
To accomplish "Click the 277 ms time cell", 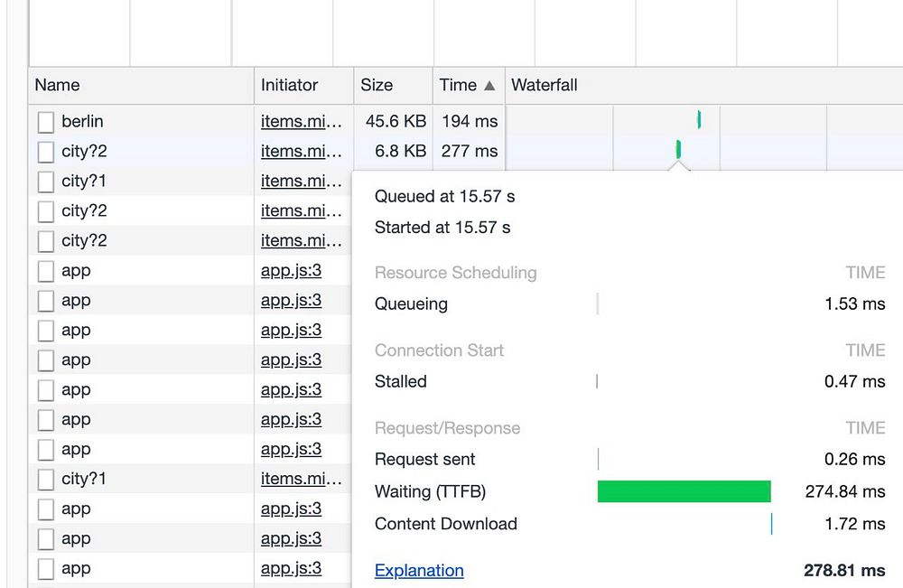I will [469, 151].
